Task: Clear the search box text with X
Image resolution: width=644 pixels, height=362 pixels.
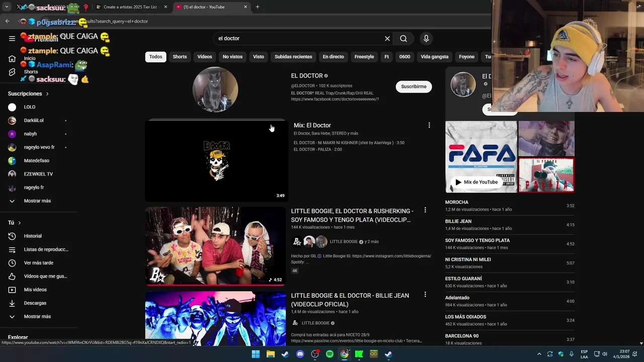Action: tap(387, 38)
